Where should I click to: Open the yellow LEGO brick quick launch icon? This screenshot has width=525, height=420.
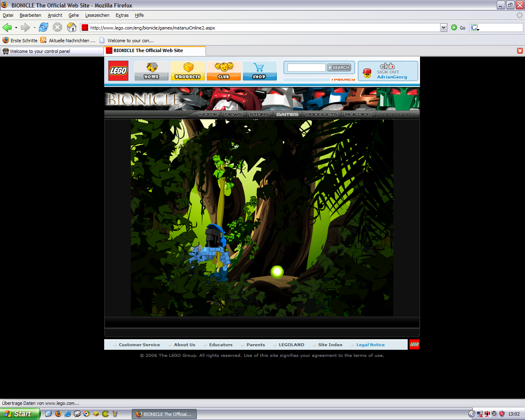(96, 414)
